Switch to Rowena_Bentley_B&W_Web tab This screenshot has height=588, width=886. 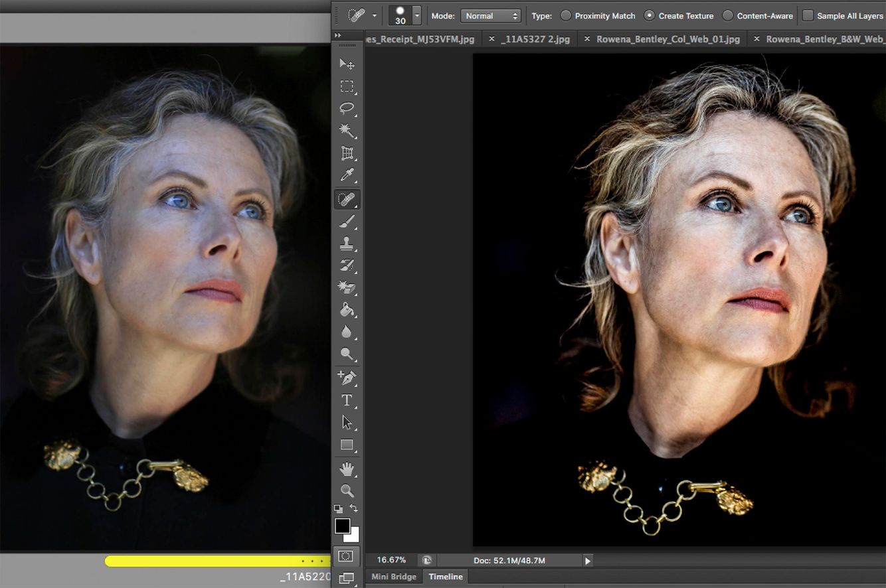tap(826, 39)
